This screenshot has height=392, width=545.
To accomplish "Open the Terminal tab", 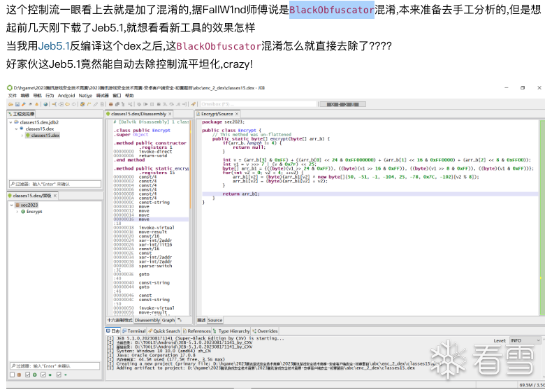I will 134,331.
